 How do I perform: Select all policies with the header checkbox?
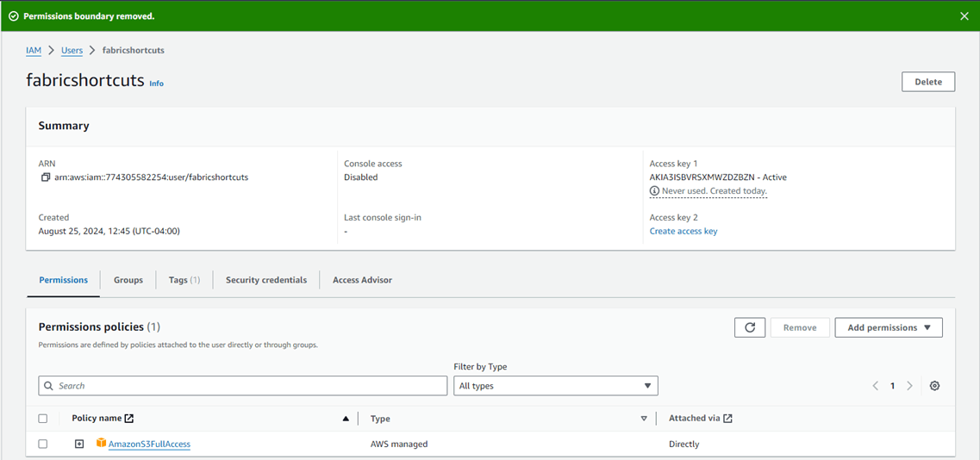tap(43, 419)
